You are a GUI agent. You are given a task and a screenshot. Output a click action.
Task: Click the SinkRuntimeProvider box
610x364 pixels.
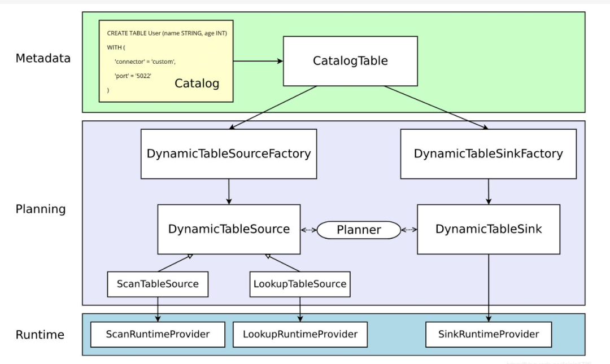tap(489, 334)
